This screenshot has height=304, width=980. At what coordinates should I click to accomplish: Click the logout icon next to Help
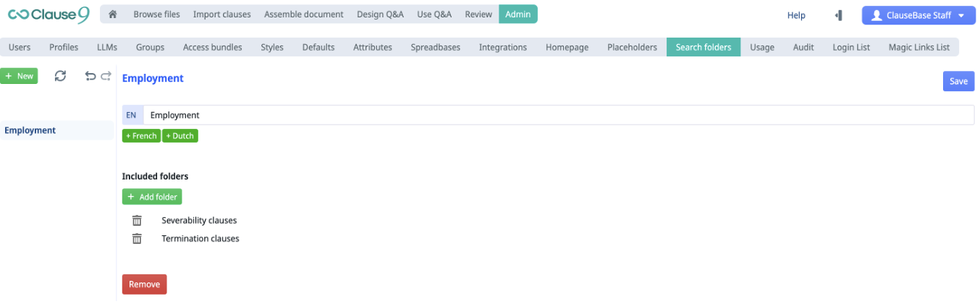coord(839,15)
